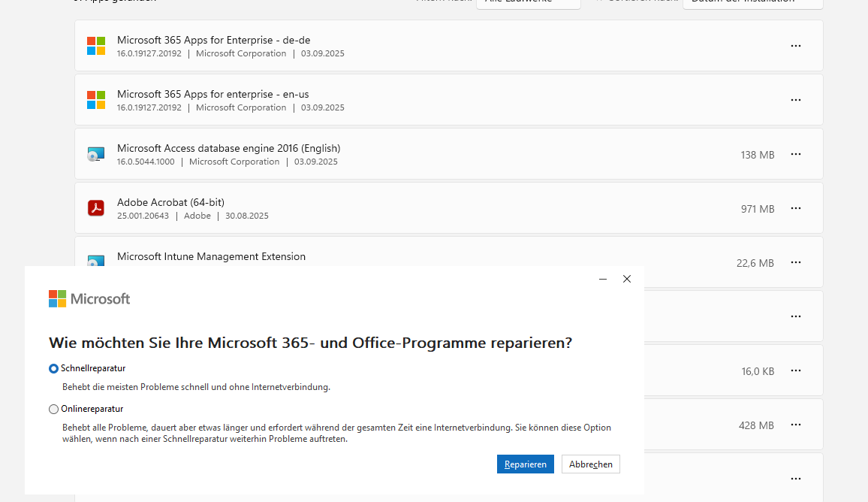Open three-dot menu for Adobe Acrobat

795,208
